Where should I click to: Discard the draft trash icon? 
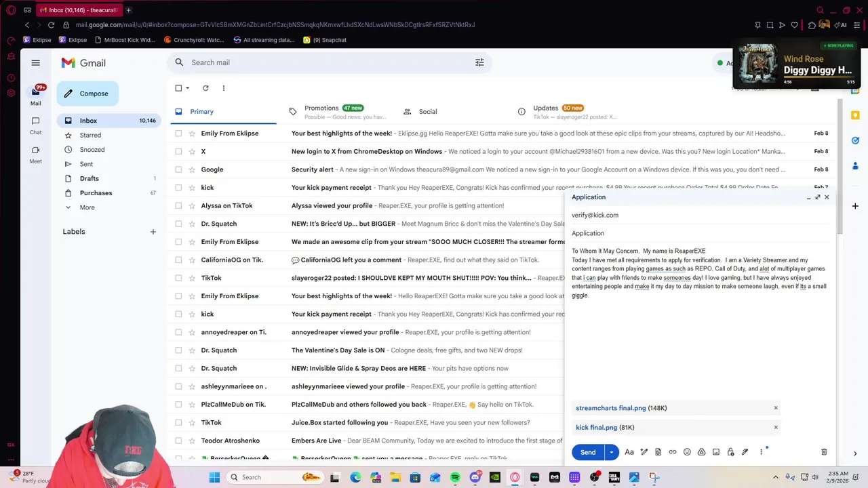[x=824, y=452]
